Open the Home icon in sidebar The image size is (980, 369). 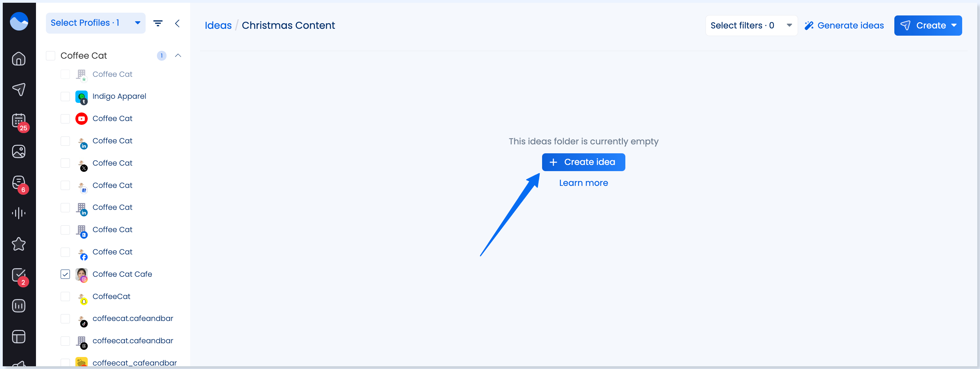(19, 59)
